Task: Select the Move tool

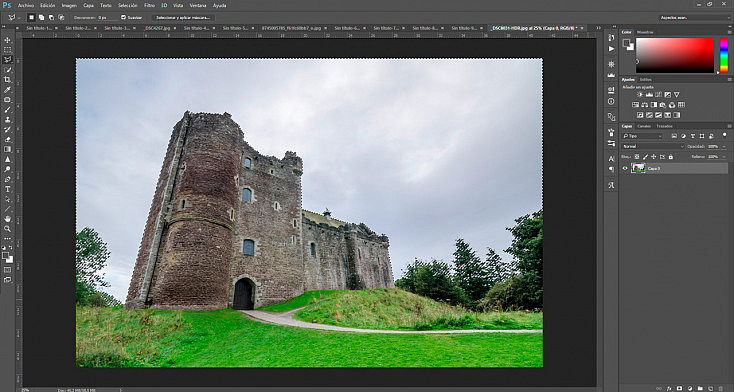Action: [x=7, y=40]
